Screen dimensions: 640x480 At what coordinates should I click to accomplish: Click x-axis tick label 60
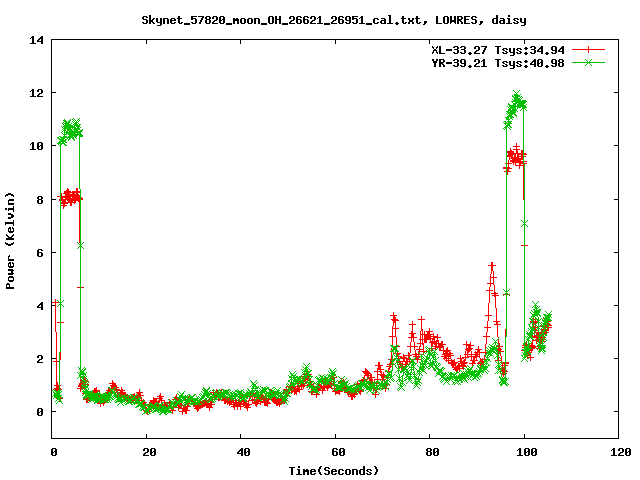(x=338, y=452)
